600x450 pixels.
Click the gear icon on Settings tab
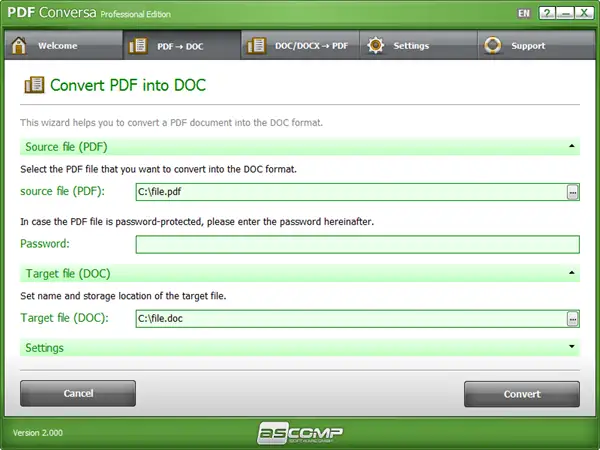click(375, 45)
